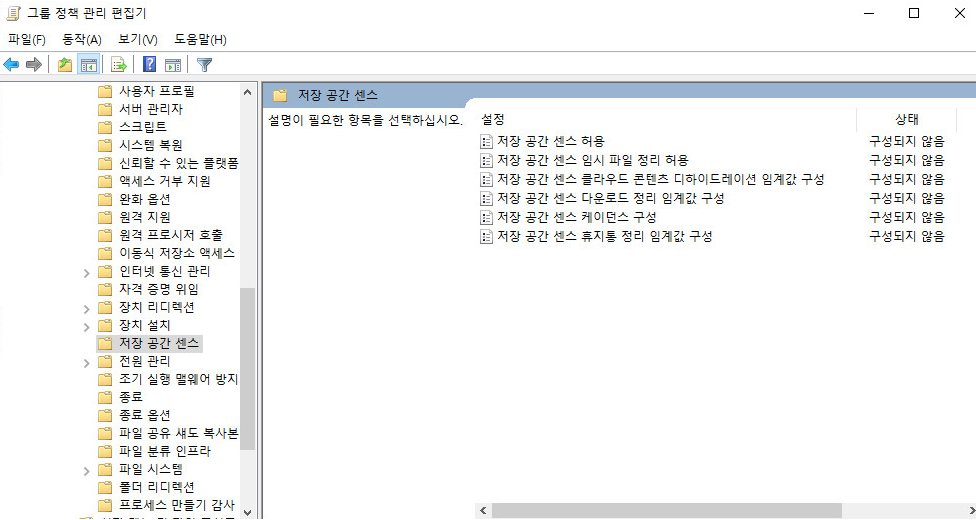This screenshot has width=976, height=520.
Task: Click the policy icon beside 저장 공간 센스 허용
Action: click(x=487, y=141)
